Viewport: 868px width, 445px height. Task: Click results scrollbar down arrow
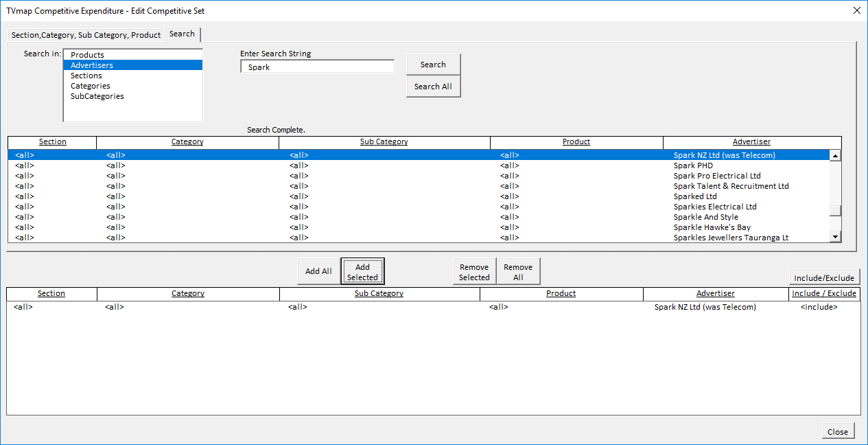point(835,236)
